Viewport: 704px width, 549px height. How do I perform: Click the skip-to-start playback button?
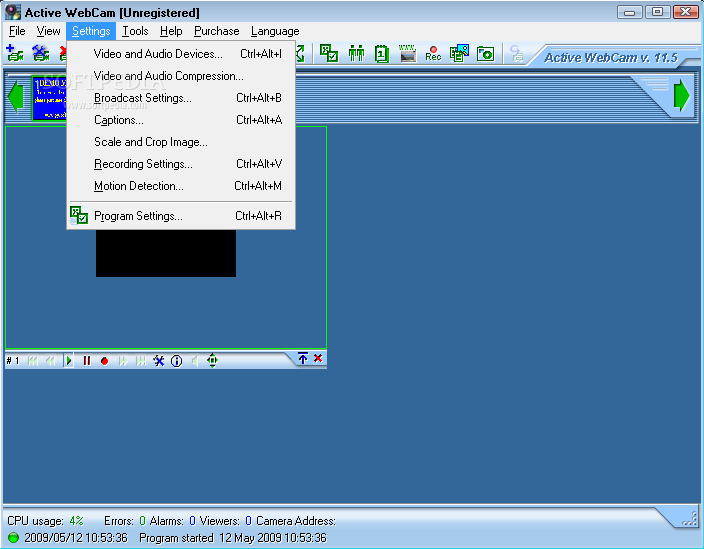click(x=33, y=360)
